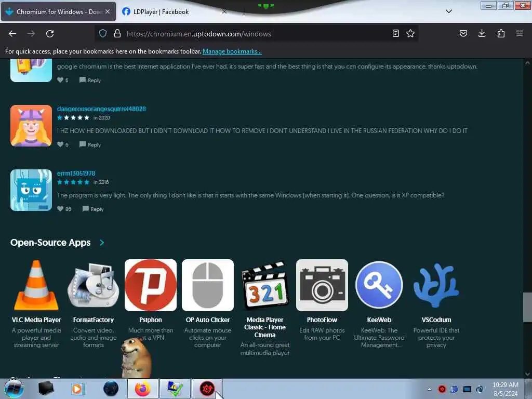Click errm13051978's robot avatar
Screen dimensions: 532x399
[x=31, y=190]
